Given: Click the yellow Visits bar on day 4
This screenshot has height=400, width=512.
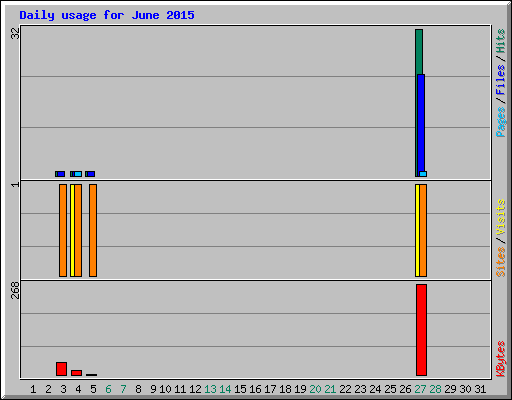Looking at the screenshot, I should 72,230.
